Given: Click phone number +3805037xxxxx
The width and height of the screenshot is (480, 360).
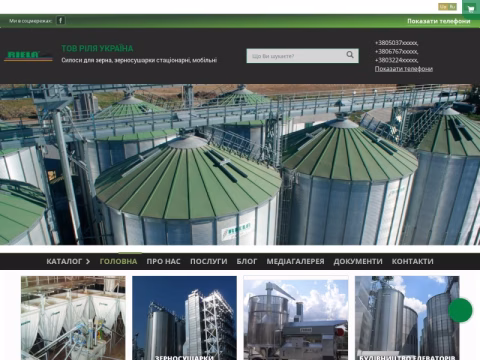Looking at the screenshot, I should (x=396, y=43).
